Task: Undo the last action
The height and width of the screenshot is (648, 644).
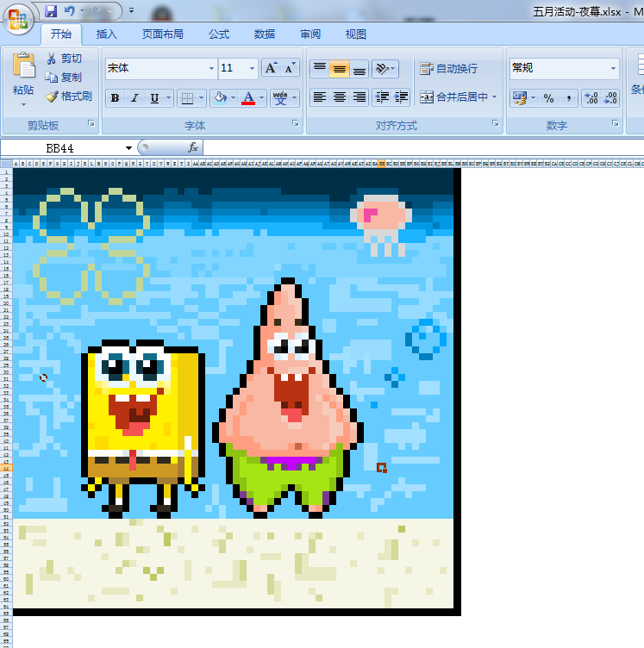Action: (x=70, y=11)
